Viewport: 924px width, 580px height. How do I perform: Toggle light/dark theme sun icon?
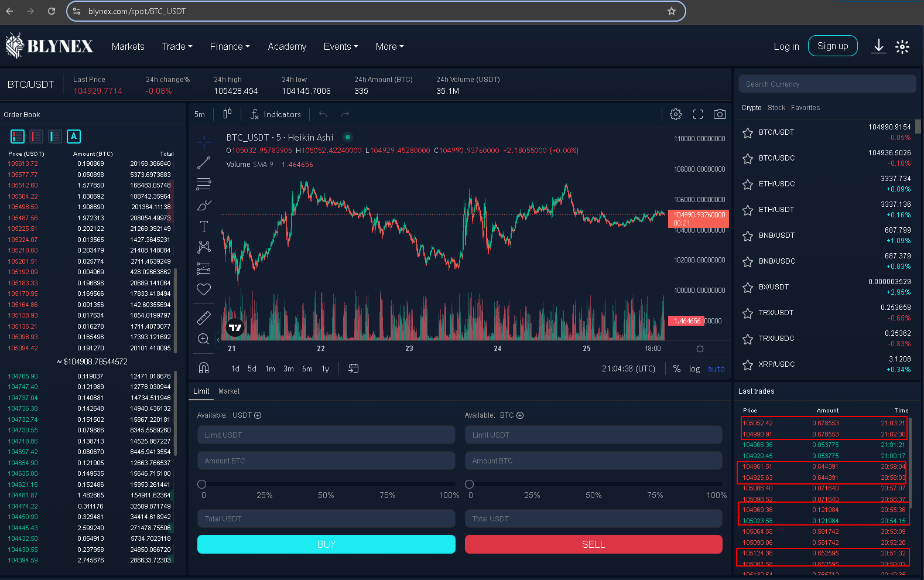[x=902, y=47]
